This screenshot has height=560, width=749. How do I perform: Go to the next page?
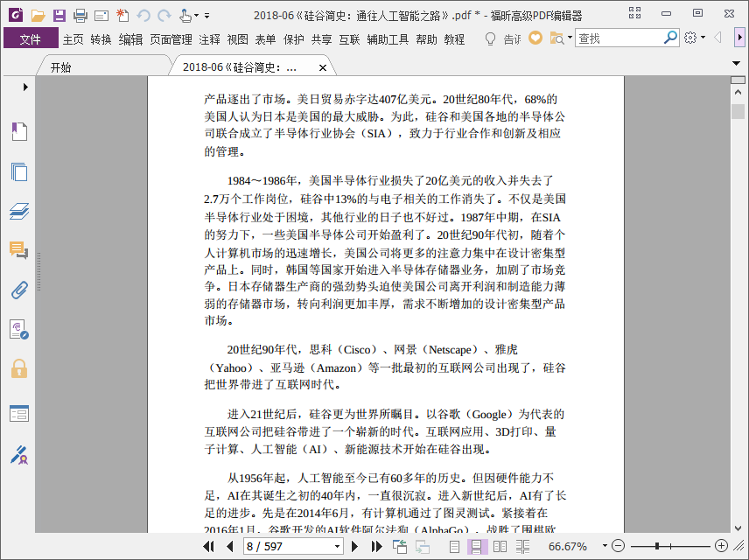[x=354, y=546]
